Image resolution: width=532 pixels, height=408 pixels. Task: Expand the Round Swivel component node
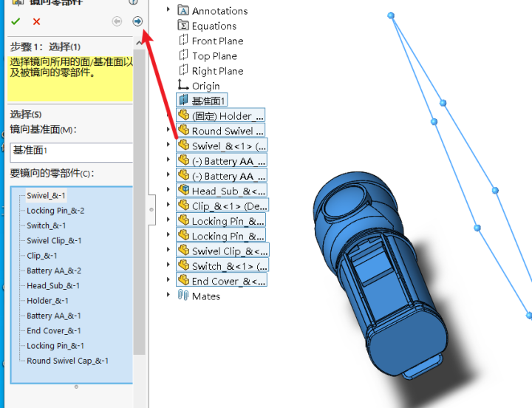[x=168, y=129]
